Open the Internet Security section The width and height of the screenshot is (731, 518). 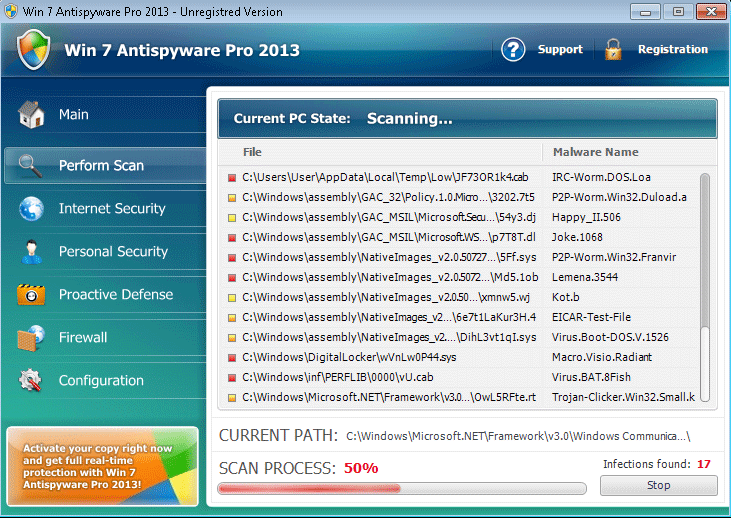pos(112,209)
